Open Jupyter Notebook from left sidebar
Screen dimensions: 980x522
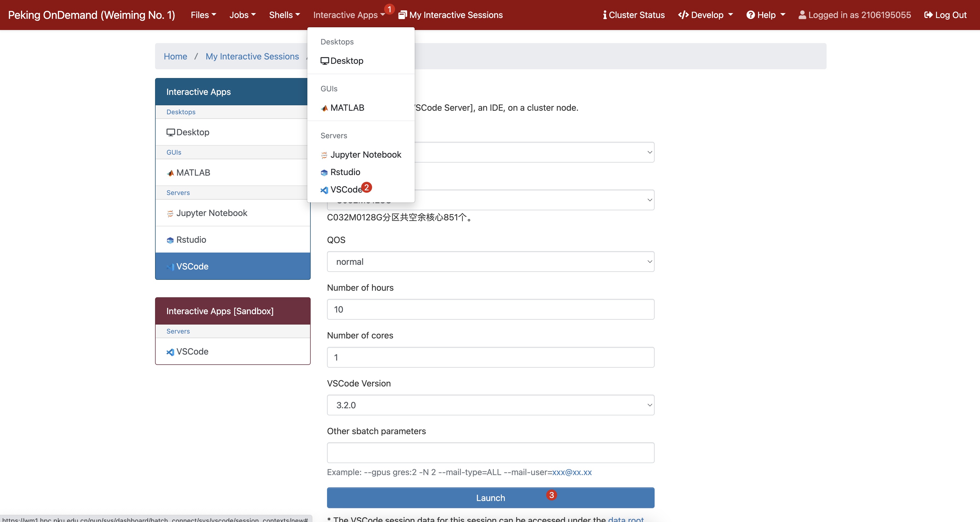[x=233, y=213]
